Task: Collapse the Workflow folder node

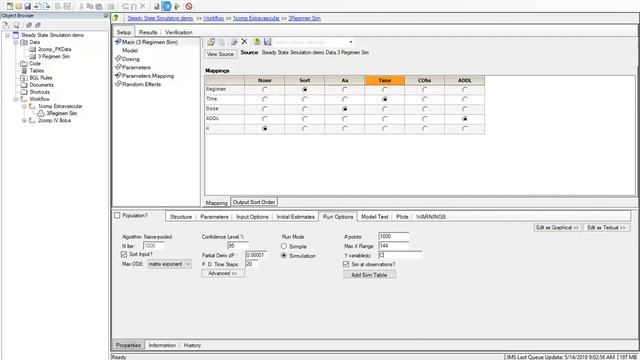Action: [16, 99]
